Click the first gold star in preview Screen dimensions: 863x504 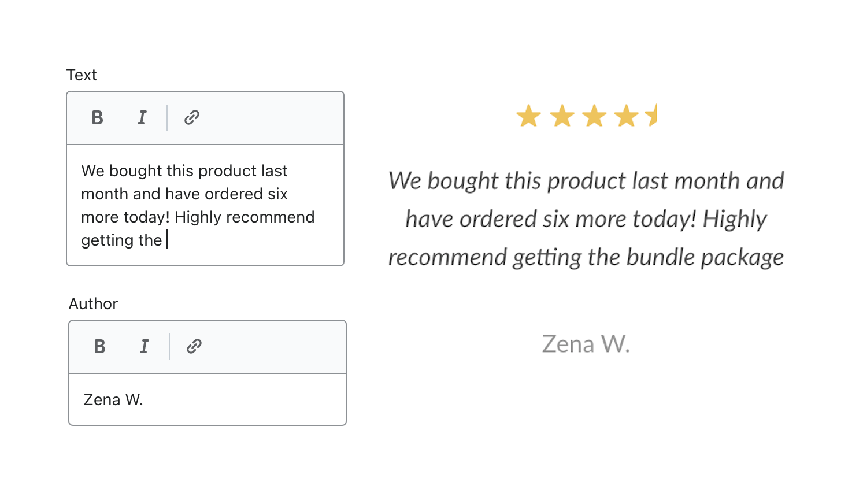point(529,116)
